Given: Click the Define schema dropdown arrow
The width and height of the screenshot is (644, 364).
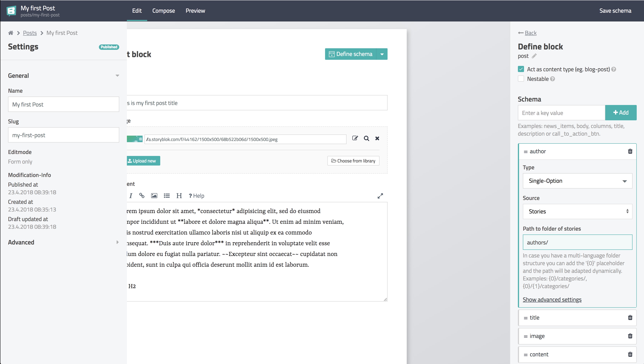Looking at the screenshot, I should click(382, 54).
